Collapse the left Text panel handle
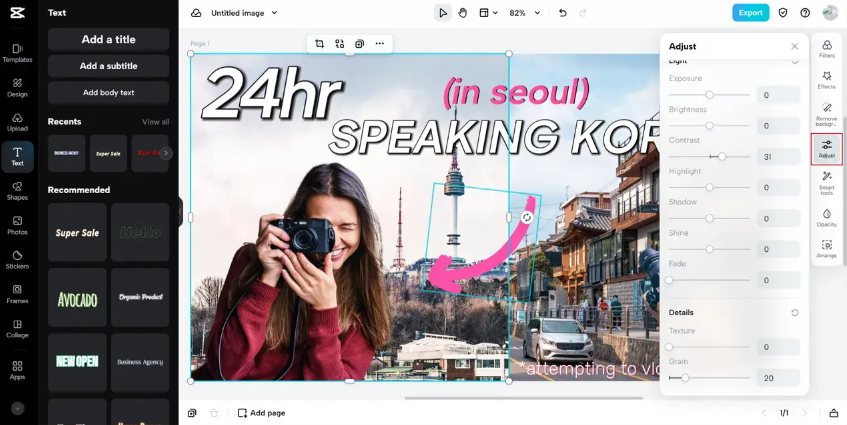Viewport: 847px width, 425px height. pos(180,212)
